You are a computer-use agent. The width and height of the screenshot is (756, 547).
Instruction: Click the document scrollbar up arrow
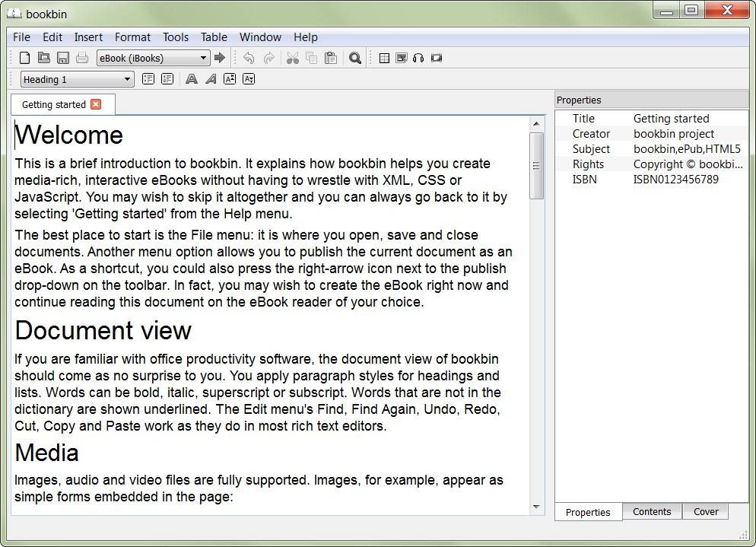tap(536, 124)
